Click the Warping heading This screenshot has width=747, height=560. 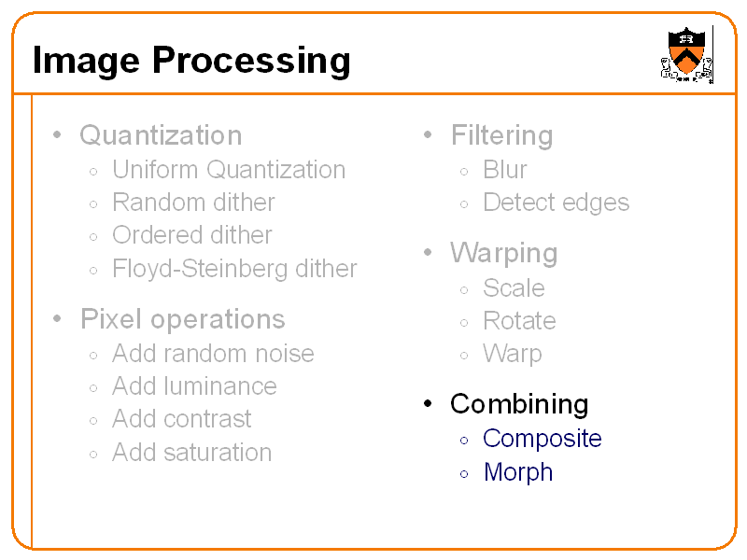coord(503,253)
